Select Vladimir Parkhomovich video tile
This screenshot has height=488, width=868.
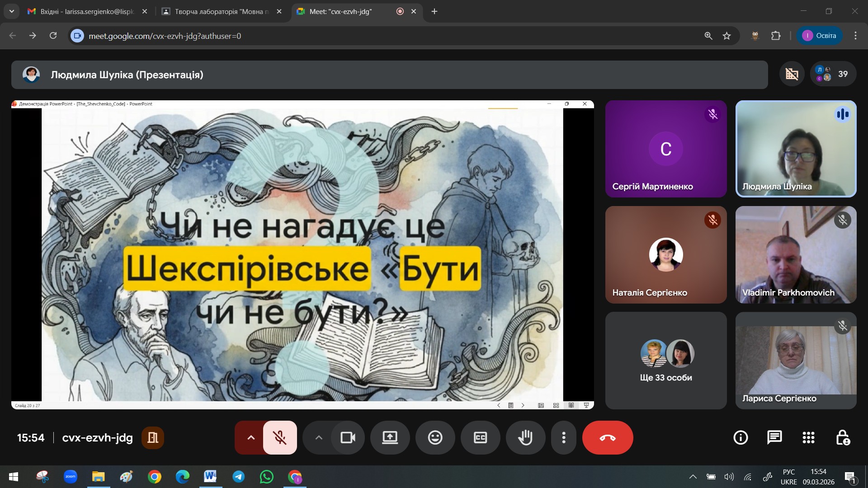point(796,255)
